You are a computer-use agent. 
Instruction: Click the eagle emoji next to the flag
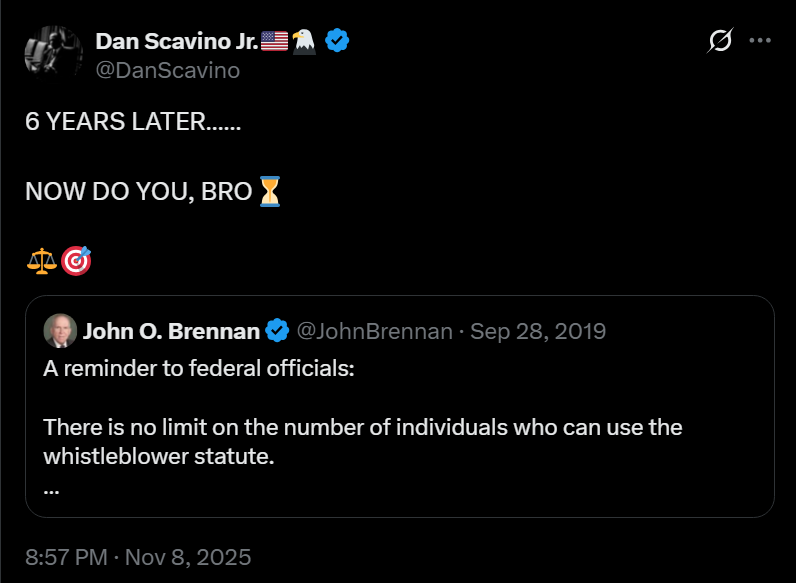click(304, 41)
